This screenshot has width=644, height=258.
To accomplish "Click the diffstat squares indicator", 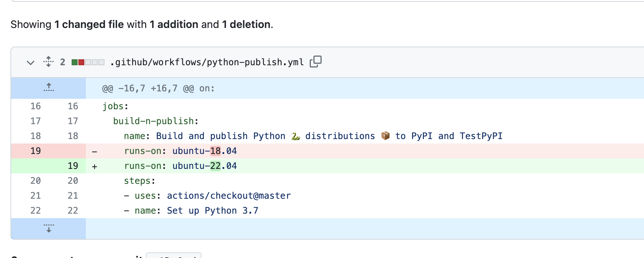I will [88, 62].
